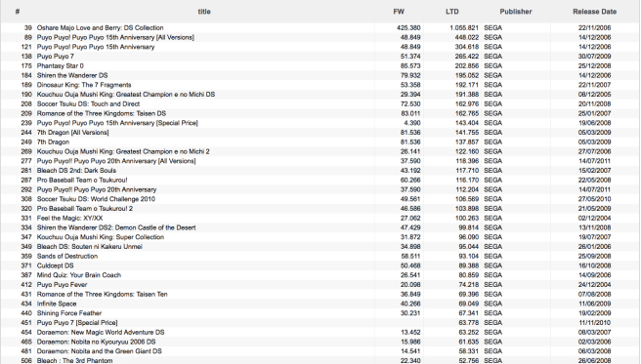Click 'Doraemon: New Magic World Adventure DS'
Image resolution: width=641 pixels, height=364 pixels.
point(101,333)
